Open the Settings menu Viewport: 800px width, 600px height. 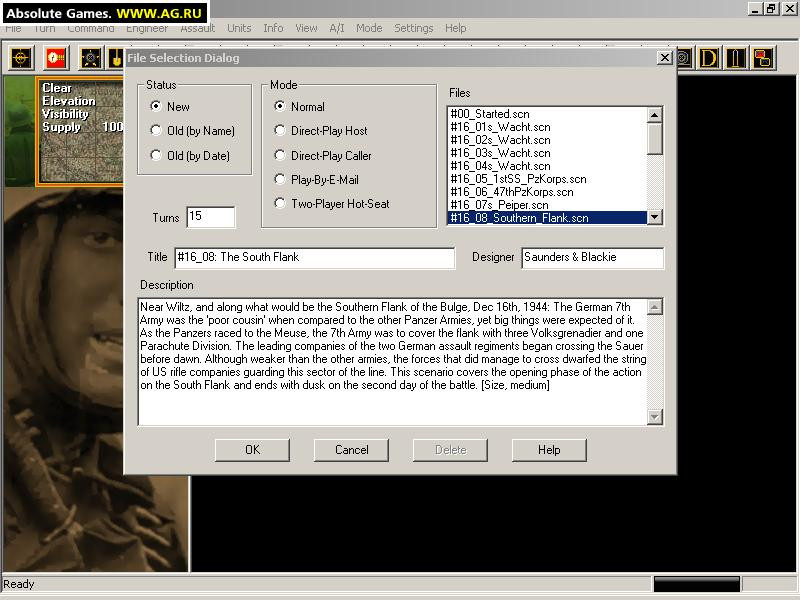[x=413, y=28]
